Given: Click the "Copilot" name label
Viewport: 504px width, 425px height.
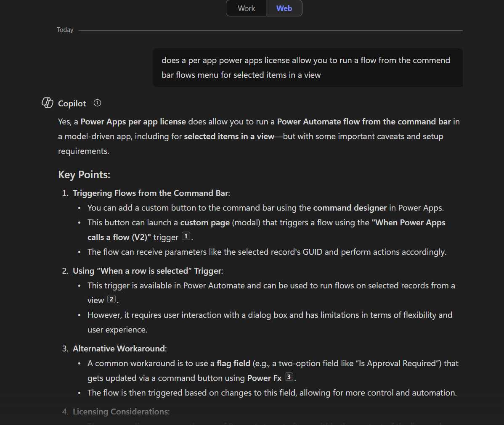Looking at the screenshot, I should [72, 103].
